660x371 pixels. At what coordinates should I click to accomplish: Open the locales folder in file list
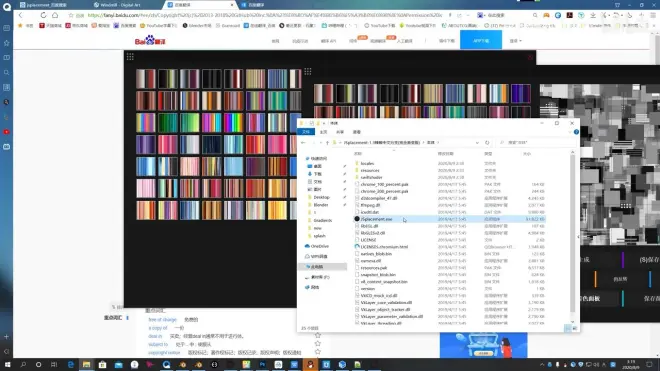tap(367, 163)
